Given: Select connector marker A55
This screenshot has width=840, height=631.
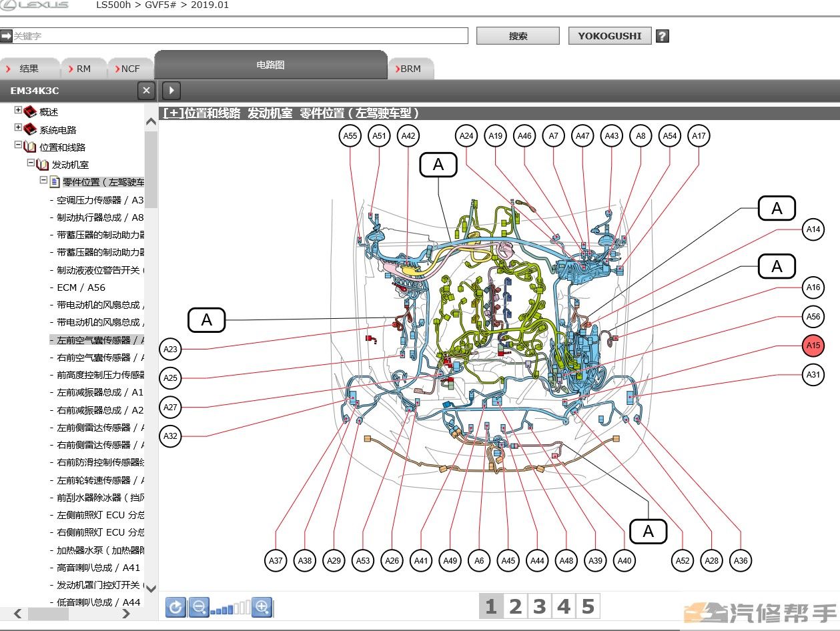Looking at the screenshot, I should (350, 136).
